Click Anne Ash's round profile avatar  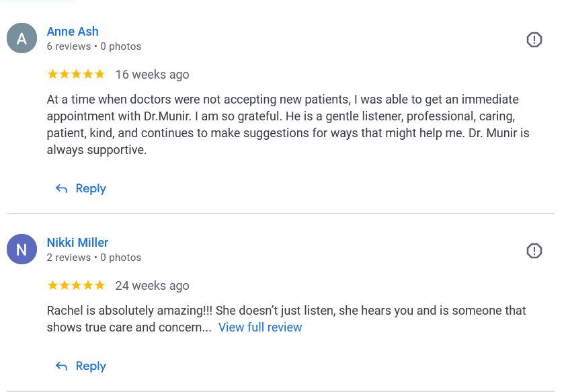tap(22, 39)
